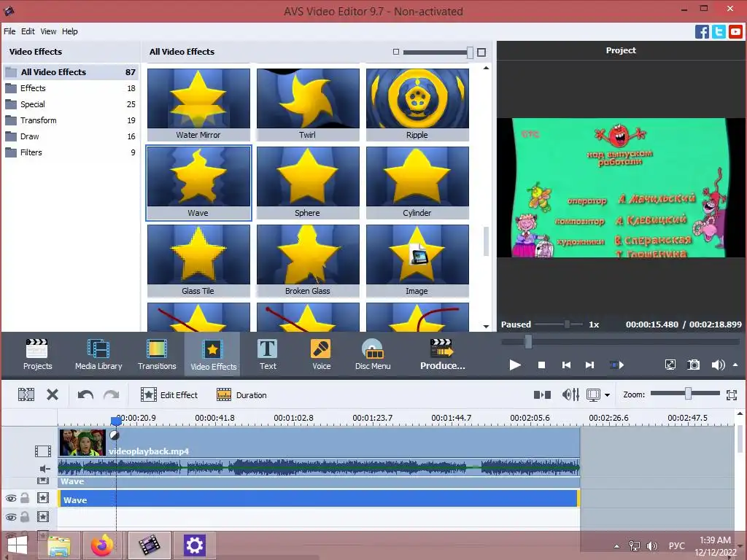Open the Projects section
This screenshot has height=560, width=747.
coord(37,354)
